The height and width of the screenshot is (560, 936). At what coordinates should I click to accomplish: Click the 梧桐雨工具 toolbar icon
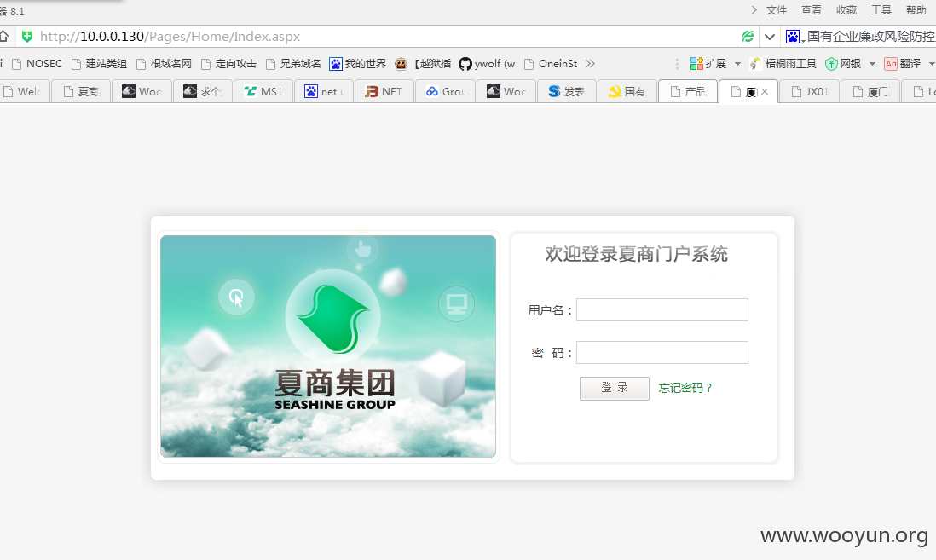coord(783,64)
